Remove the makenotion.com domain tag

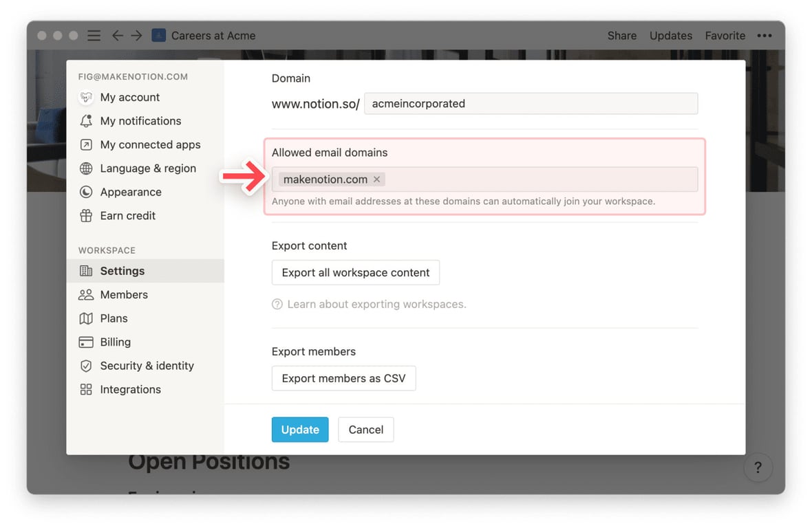coord(376,179)
